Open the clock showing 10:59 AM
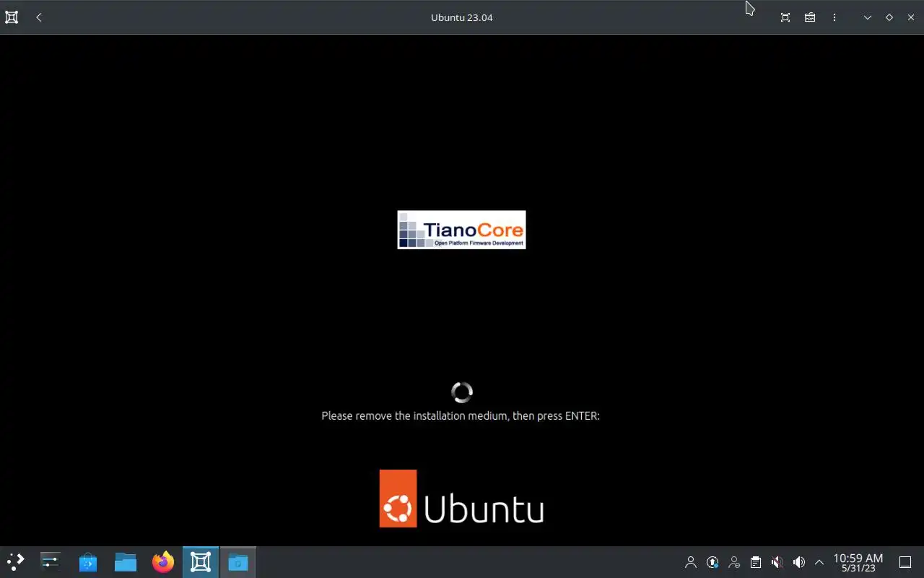 pyautogui.click(x=858, y=562)
